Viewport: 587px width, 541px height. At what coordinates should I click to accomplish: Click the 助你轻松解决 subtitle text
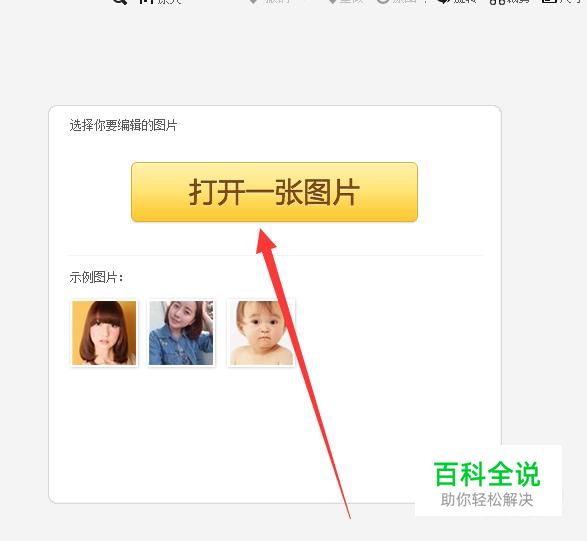pyautogui.click(x=487, y=500)
